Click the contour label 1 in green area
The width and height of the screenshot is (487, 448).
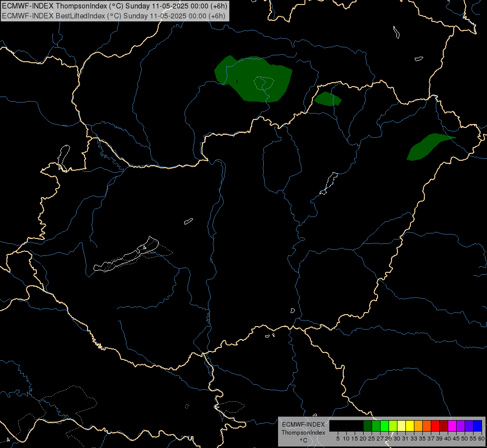237,82
